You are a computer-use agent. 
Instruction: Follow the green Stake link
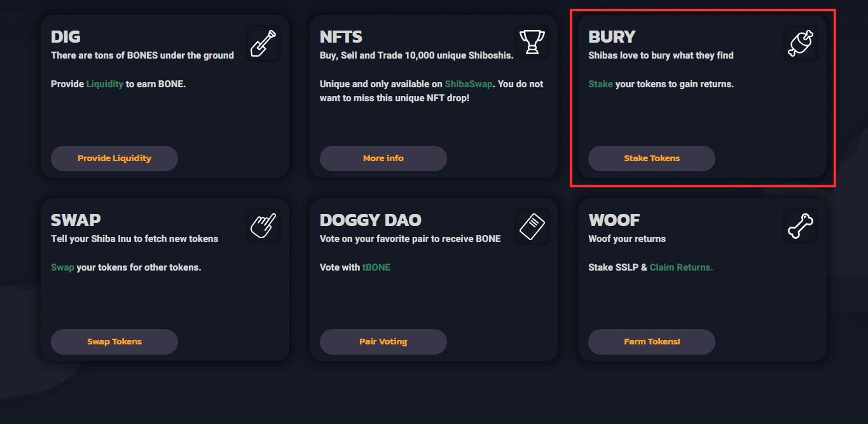pos(601,84)
